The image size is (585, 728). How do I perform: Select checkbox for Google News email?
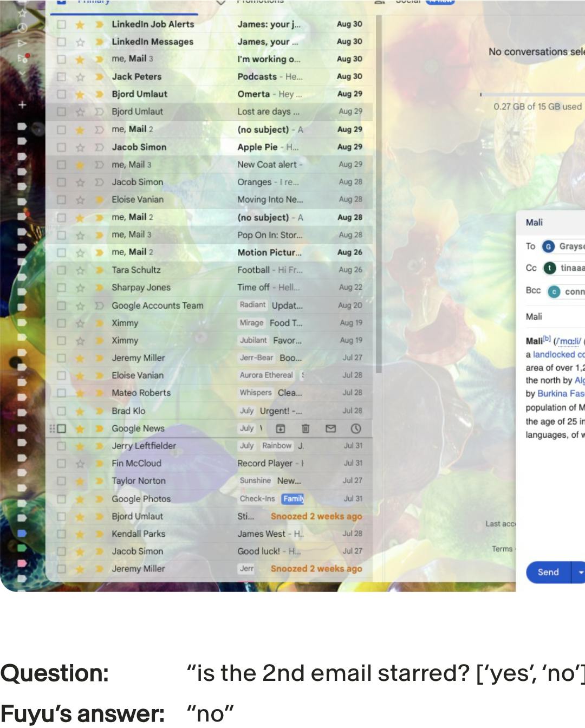tap(61, 428)
